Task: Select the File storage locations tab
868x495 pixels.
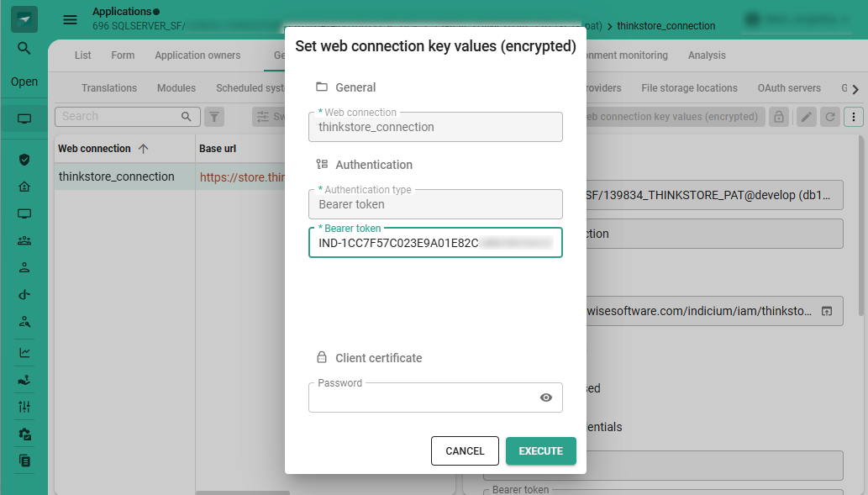Action: tap(688, 88)
